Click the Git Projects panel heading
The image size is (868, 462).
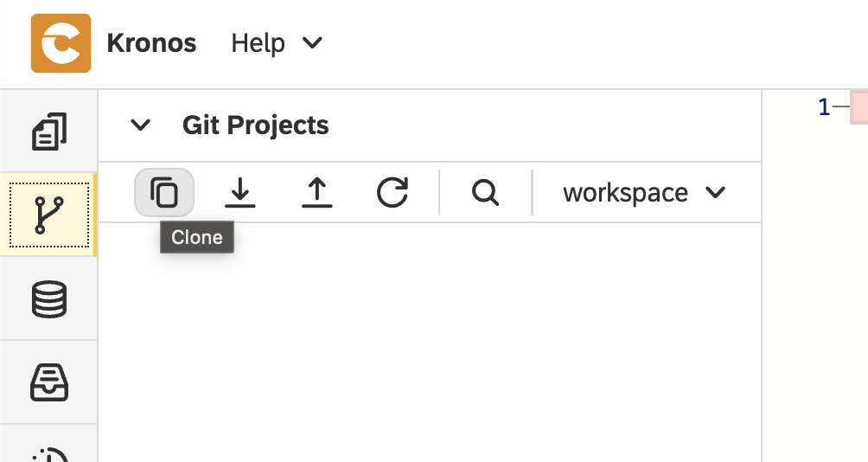tap(256, 125)
